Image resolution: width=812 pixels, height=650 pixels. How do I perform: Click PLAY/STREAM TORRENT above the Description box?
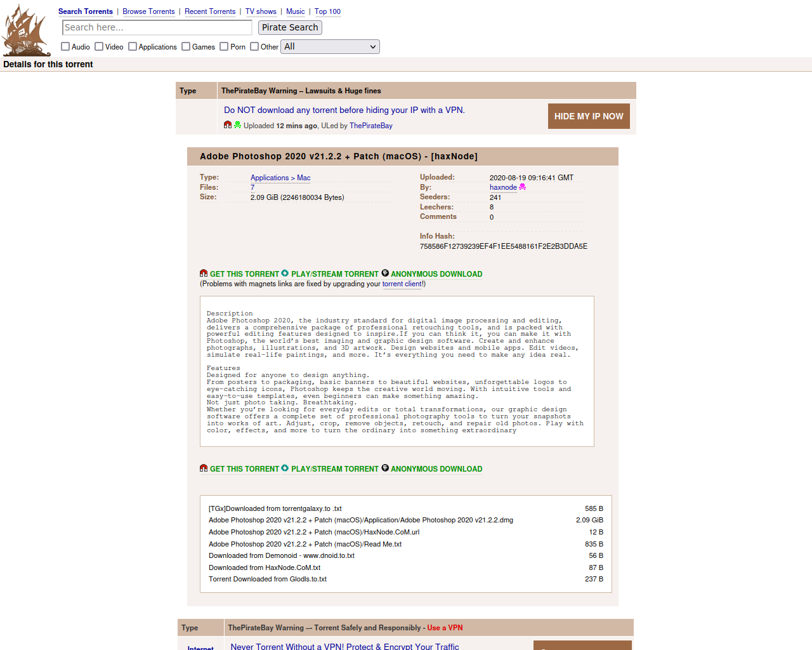335,274
